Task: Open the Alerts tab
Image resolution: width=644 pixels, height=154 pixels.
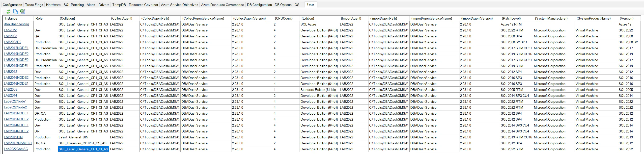Action: (x=91, y=5)
